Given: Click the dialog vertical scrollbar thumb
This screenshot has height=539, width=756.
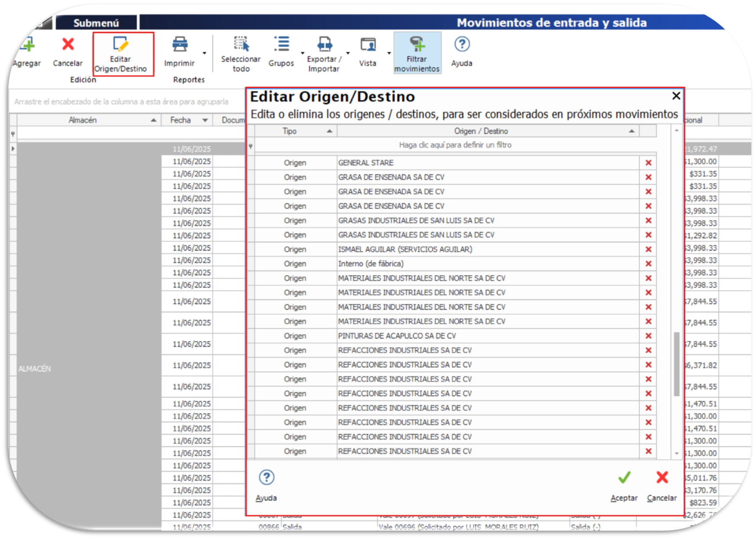Looking at the screenshot, I should click(x=677, y=364).
